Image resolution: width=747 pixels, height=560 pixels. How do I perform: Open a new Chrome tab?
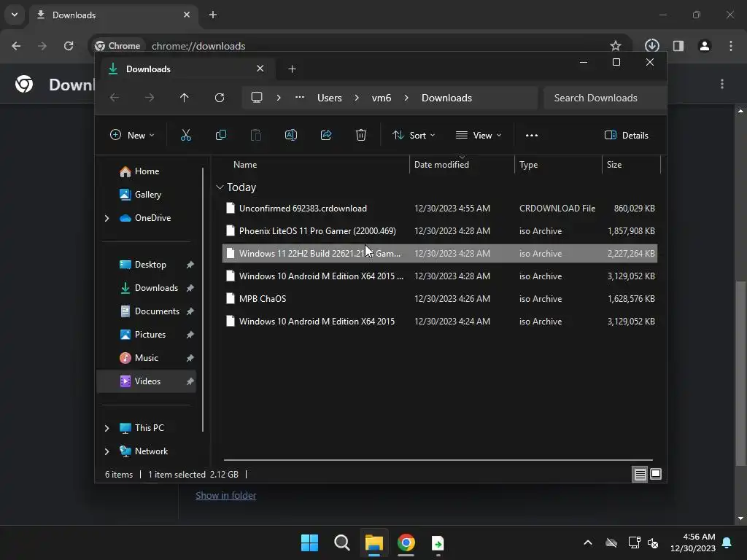coord(213,15)
